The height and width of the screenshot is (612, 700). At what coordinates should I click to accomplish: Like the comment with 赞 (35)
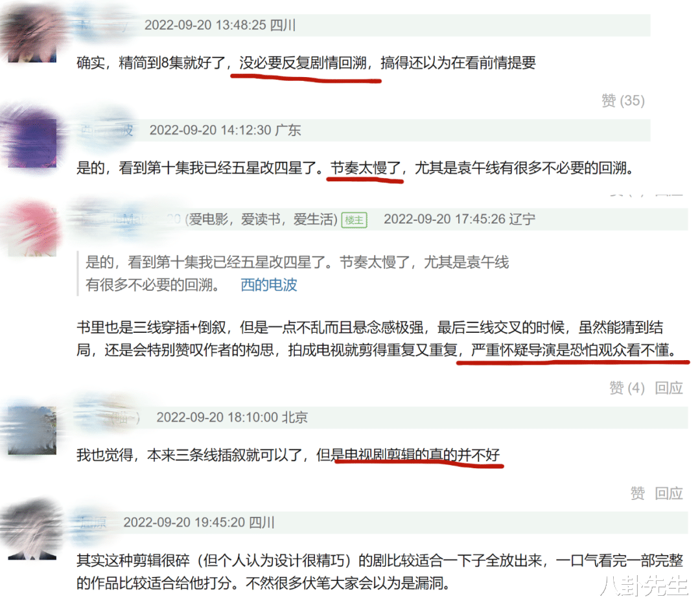click(623, 101)
